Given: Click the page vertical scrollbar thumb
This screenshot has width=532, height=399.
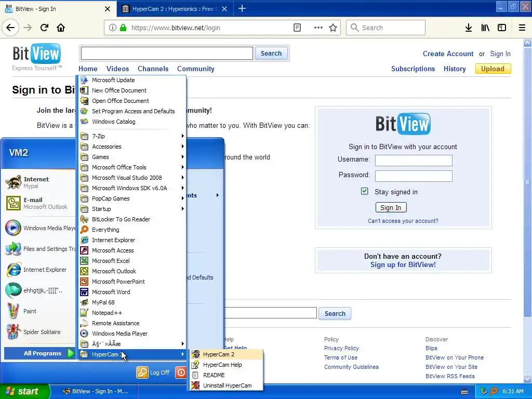Looking at the screenshot, I should click(527, 182).
